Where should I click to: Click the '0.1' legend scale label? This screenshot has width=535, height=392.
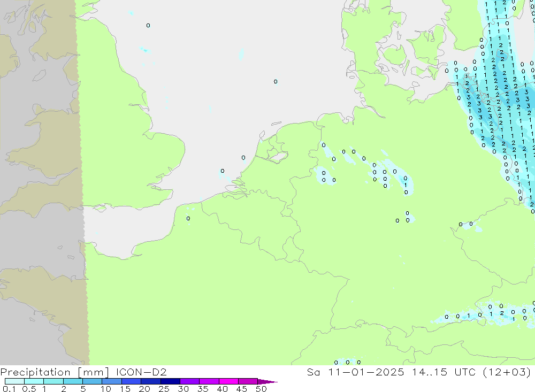(x=9, y=389)
